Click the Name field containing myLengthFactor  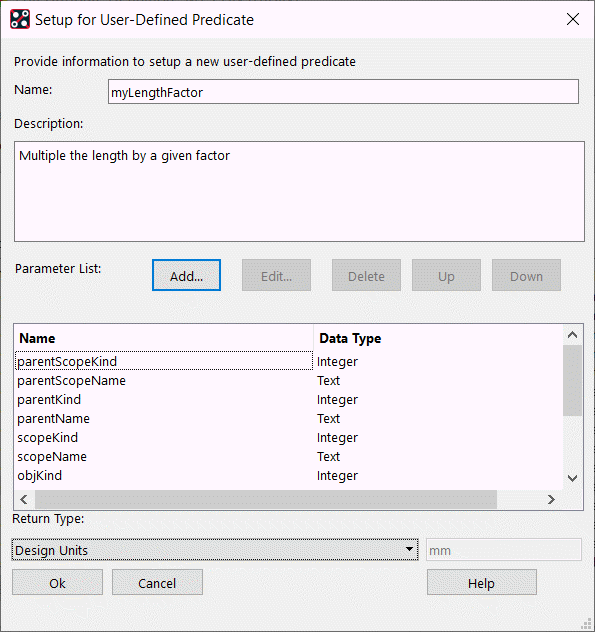343,92
